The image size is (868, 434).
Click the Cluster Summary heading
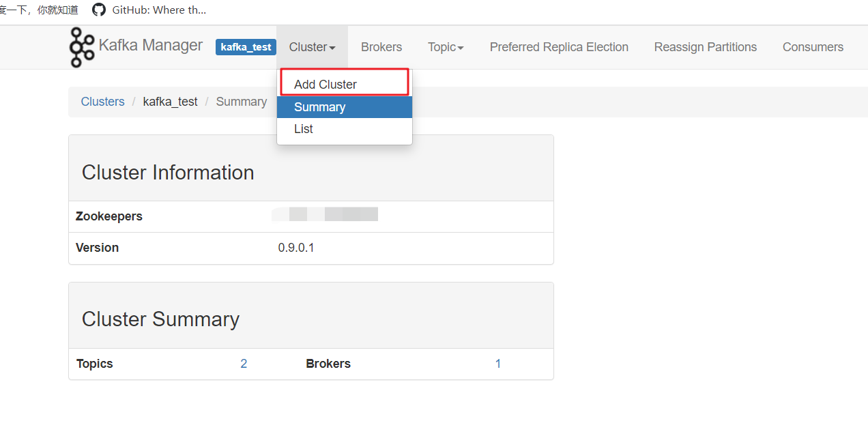160,319
